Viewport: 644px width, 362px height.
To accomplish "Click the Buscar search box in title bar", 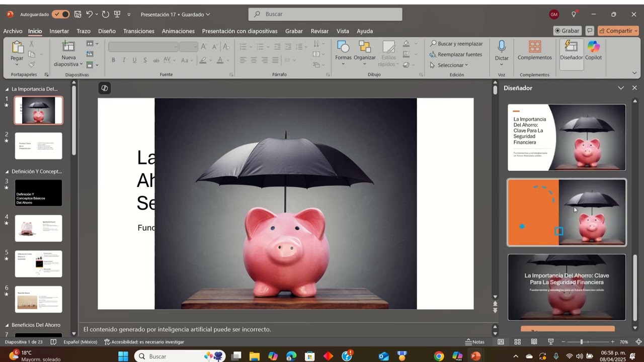I will 325,14.
